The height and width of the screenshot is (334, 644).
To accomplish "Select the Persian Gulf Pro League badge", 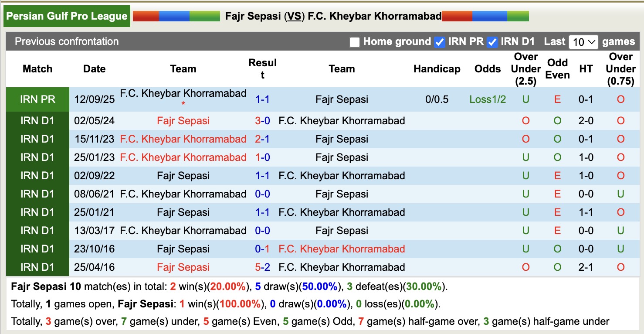I will pos(66,16).
